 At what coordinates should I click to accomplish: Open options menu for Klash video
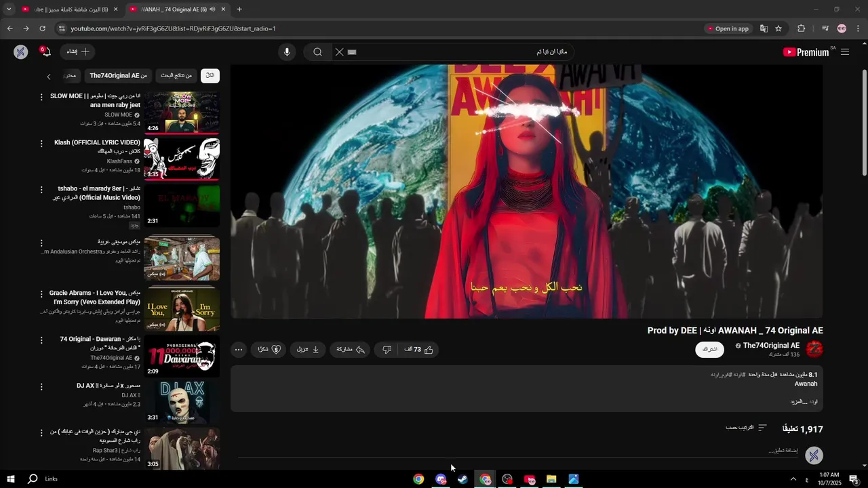click(41, 144)
